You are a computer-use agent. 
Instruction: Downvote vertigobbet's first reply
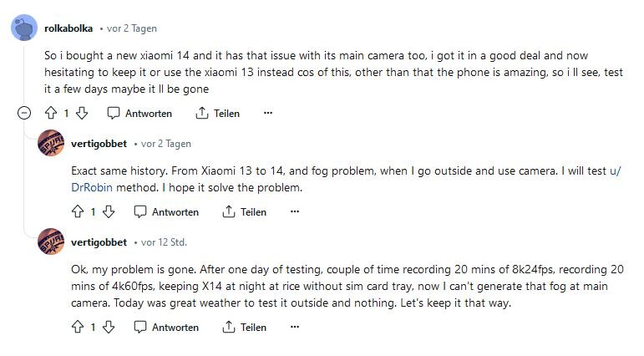coord(109,212)
